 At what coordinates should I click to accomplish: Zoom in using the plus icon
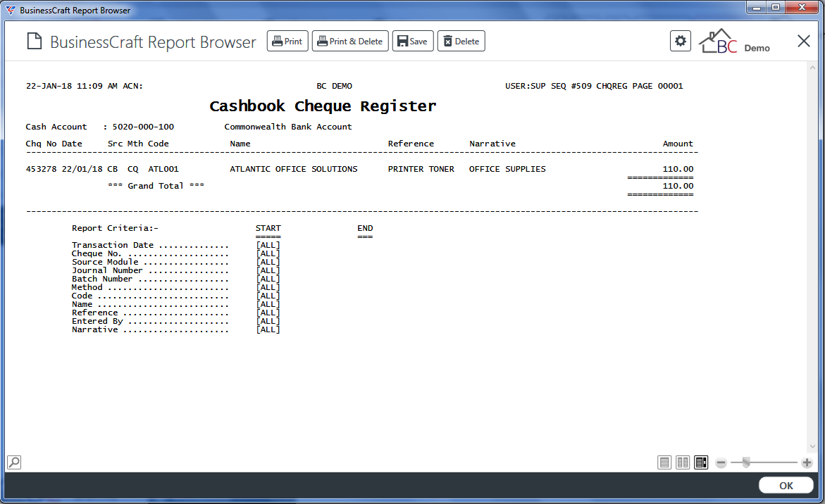(807, 462)
